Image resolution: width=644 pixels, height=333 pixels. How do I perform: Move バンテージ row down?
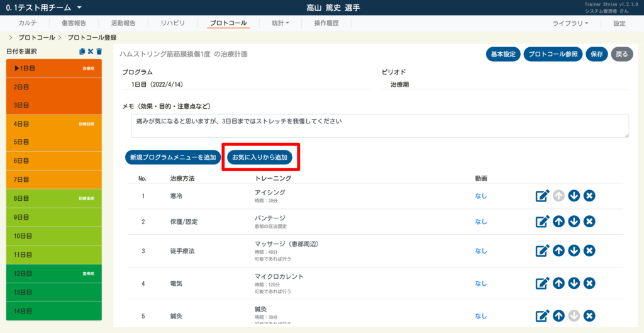574,222
